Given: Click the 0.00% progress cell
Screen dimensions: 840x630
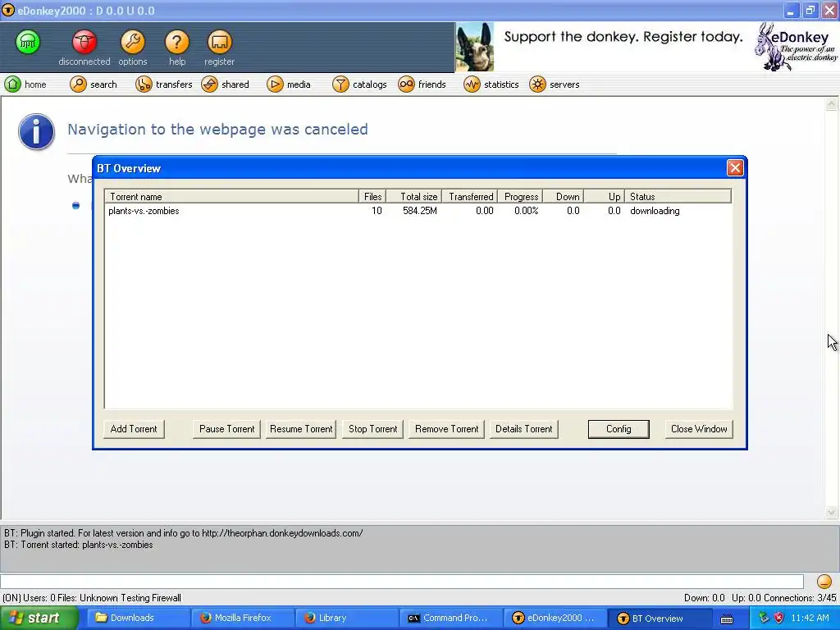Looking at the screenshot, I should click(x=526, y=211).
